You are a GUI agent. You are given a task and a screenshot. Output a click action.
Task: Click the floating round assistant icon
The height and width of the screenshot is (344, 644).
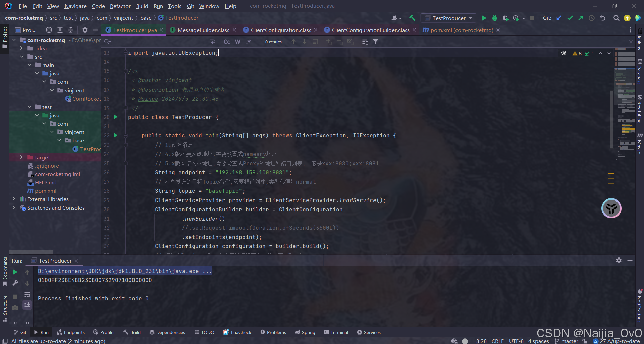click(x=611, y=208)
